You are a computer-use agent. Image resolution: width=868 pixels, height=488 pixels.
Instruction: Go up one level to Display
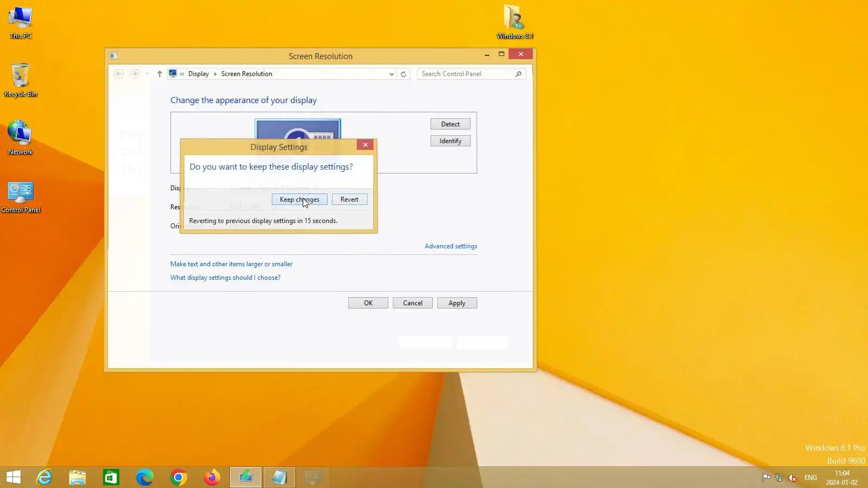(x=159, y=74)
